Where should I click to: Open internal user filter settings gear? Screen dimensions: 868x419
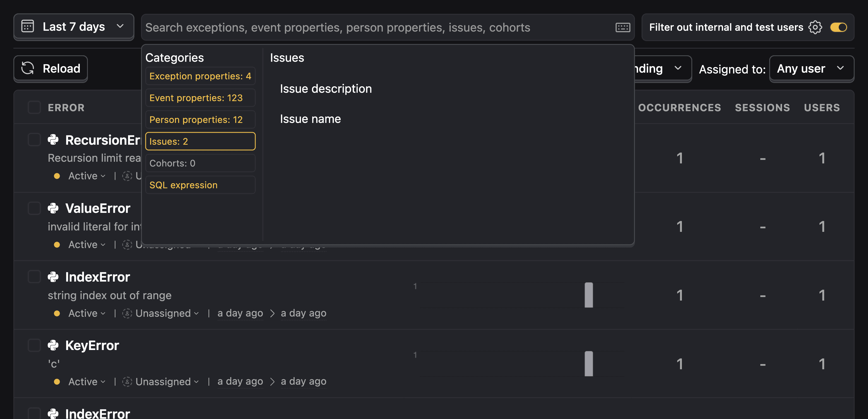[x=815, y=27]
